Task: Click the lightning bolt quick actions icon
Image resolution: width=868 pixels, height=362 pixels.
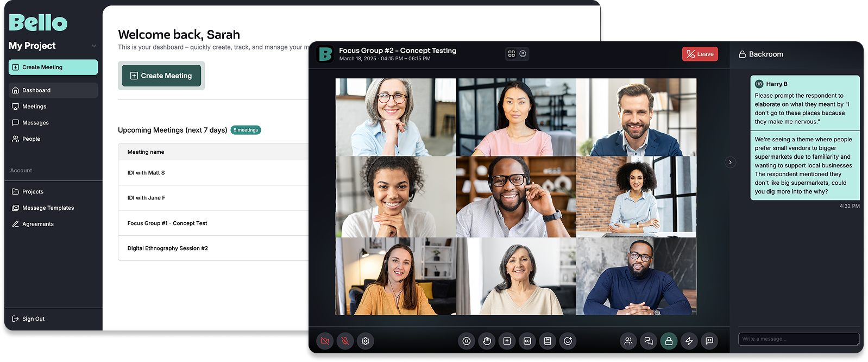Action: (x=689, y=341)
